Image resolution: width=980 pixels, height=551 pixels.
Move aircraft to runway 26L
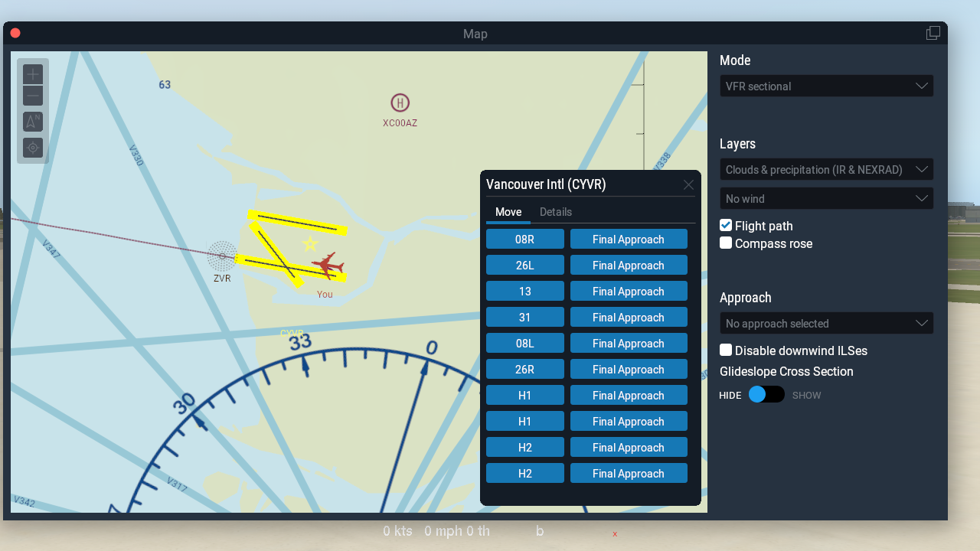[x=525, y=265]
